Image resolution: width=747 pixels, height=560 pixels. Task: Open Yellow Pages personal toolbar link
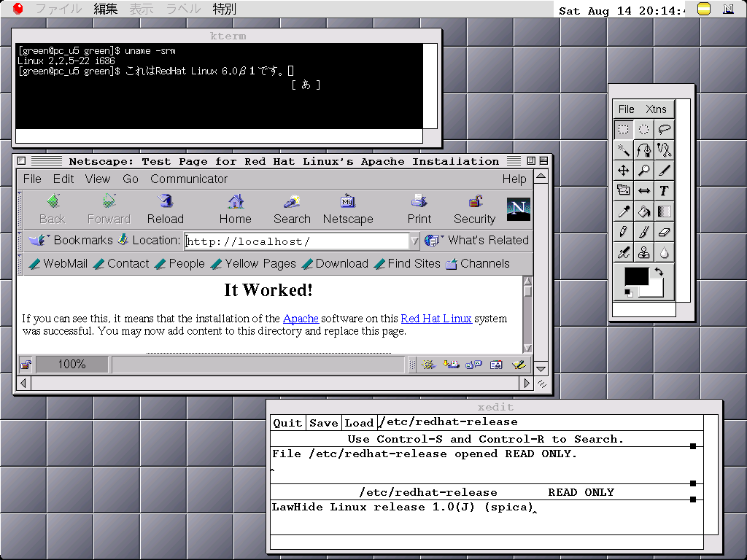pos(253,264)
